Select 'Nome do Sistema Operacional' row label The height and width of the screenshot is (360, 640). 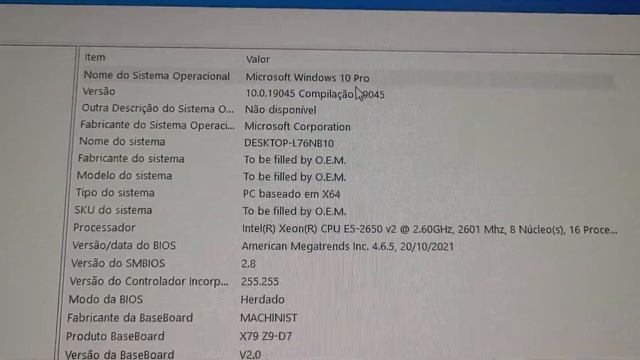click(x=157, y=76)
